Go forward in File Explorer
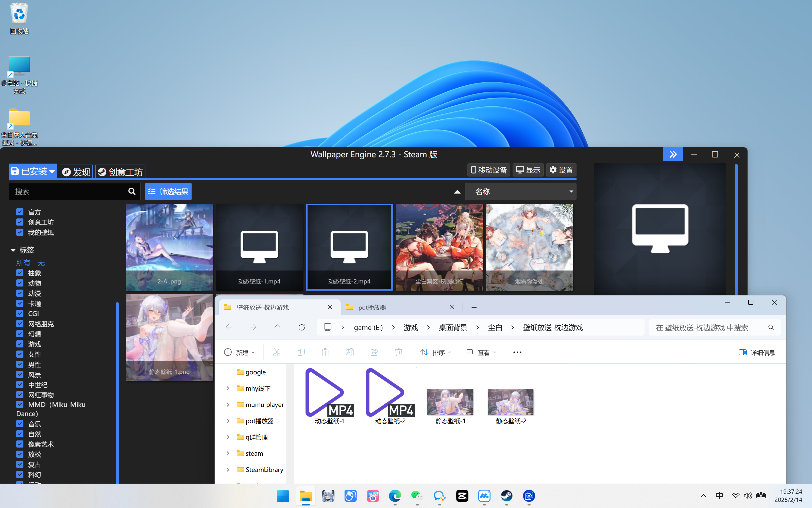Viewport: 812px width, 508px height. click(x=253, y=327)
